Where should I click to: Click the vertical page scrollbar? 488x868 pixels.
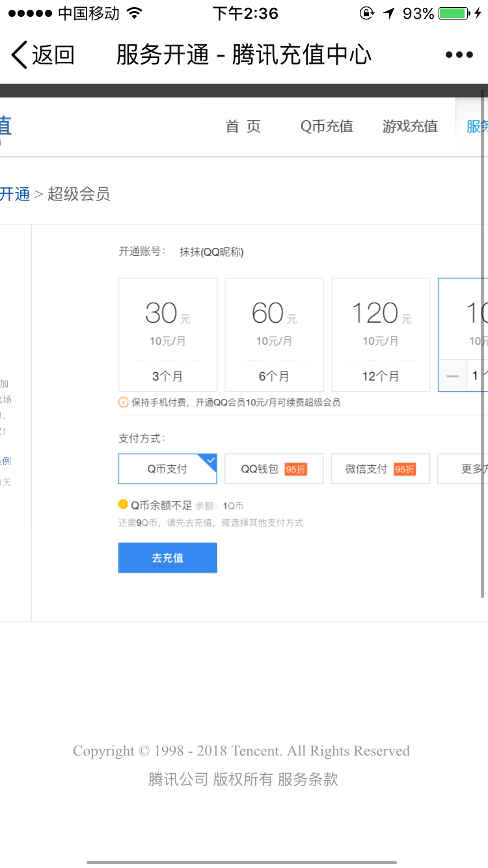pyautogui.click(x=483, y=344)
